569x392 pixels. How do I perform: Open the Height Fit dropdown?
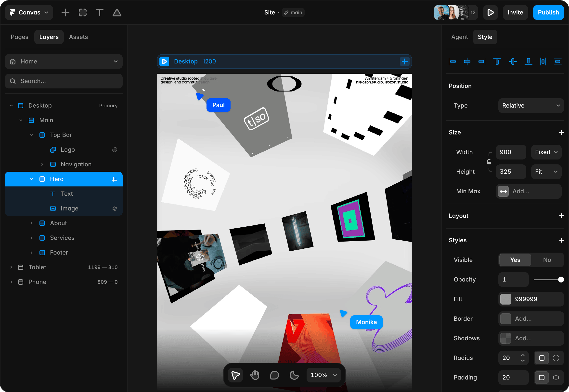546,172
